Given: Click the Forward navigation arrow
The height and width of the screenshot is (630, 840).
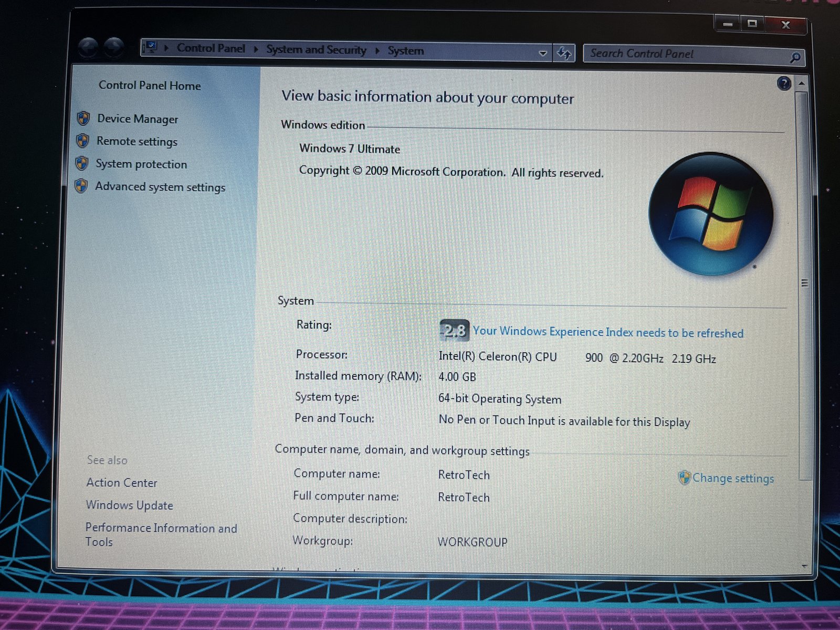Looking at the screenshot, I should pyautogui.click(x=113, y=48).
